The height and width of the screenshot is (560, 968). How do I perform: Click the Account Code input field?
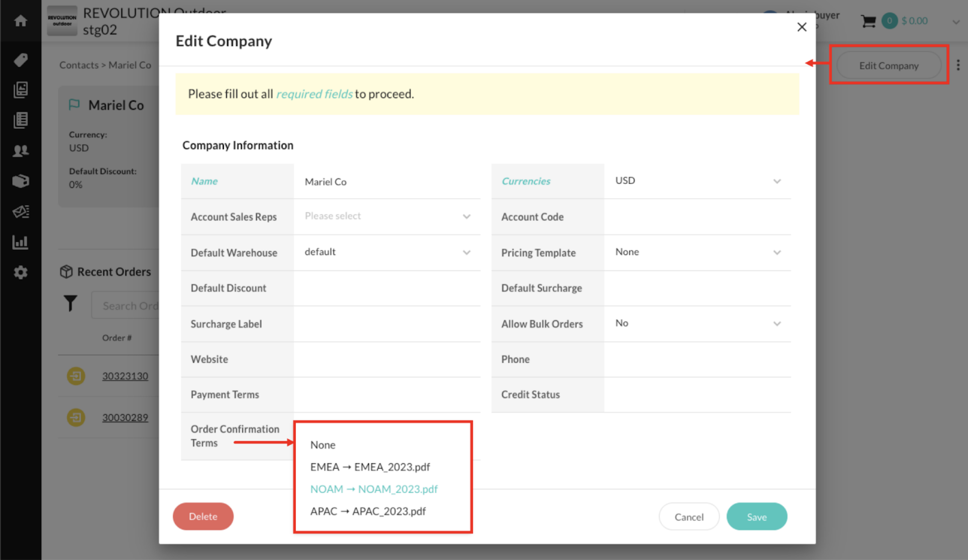697,217
